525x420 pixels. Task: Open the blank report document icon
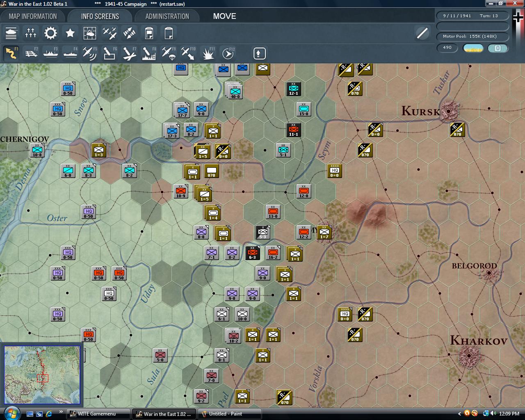click(169, 33)
